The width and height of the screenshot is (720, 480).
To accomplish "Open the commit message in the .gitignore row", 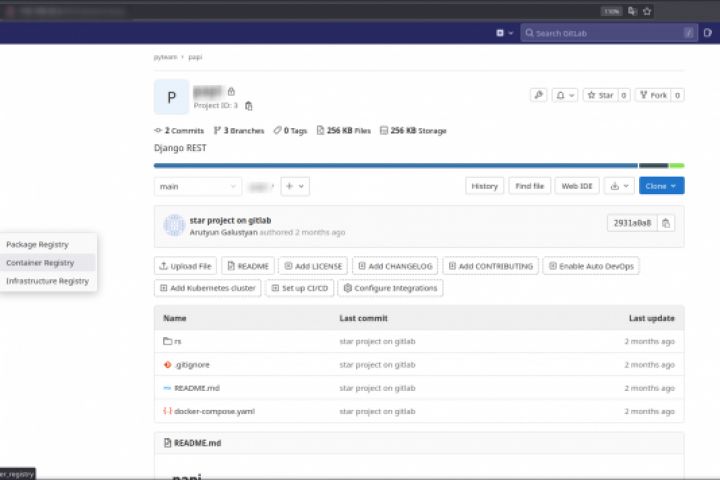I will 377,365.
